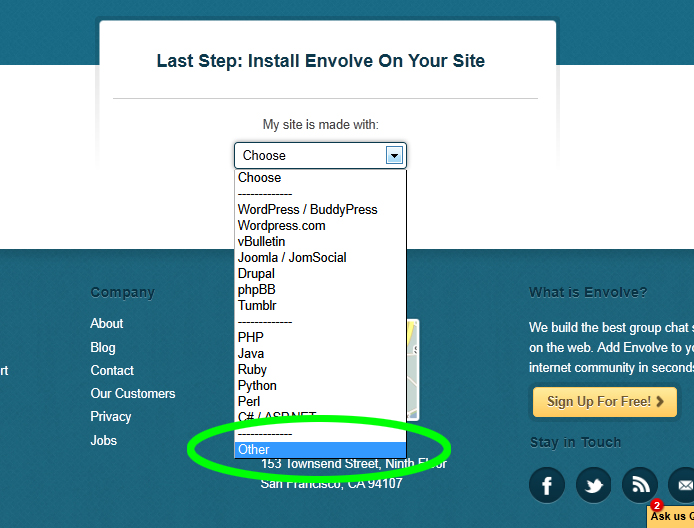
Task: Open the Jobs link
Action: point(104,440)
